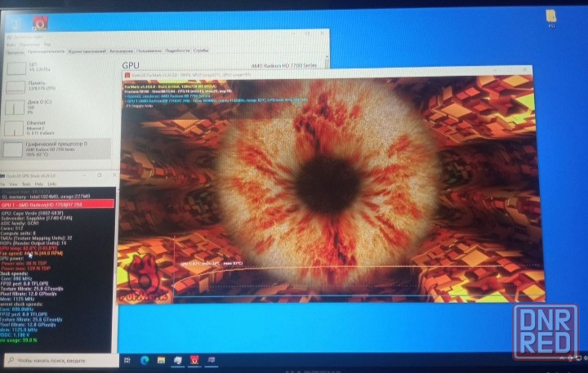The width and height of the screenshot is (588, 373).
Task: Click the GL memory total:1024MB line
Action: tap(45, 197)
